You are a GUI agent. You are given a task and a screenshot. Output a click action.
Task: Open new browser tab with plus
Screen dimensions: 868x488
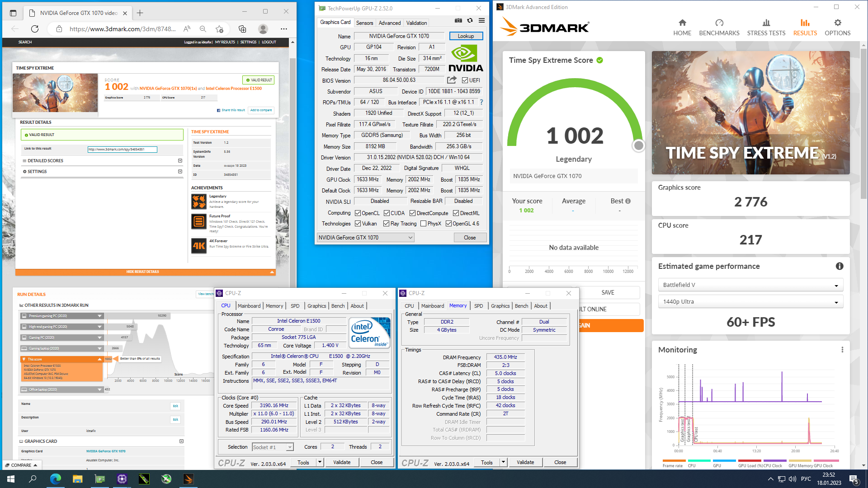(x=140, y=13)
